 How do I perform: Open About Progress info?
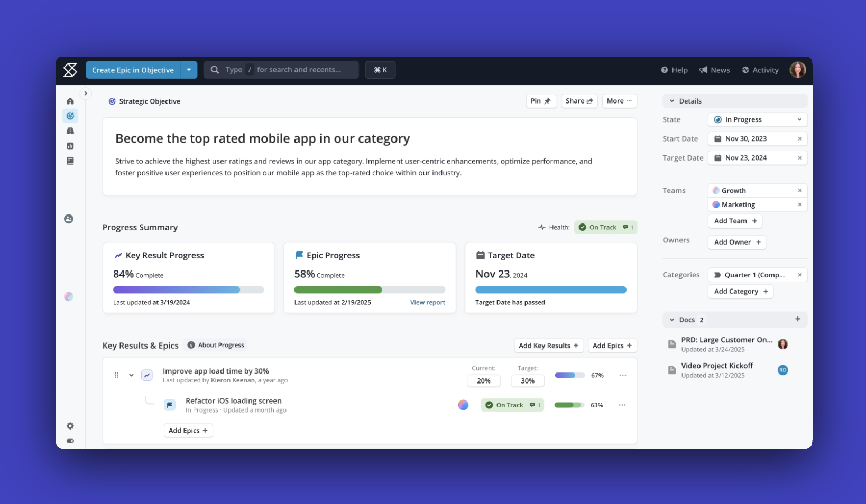[x=216, y=345]
